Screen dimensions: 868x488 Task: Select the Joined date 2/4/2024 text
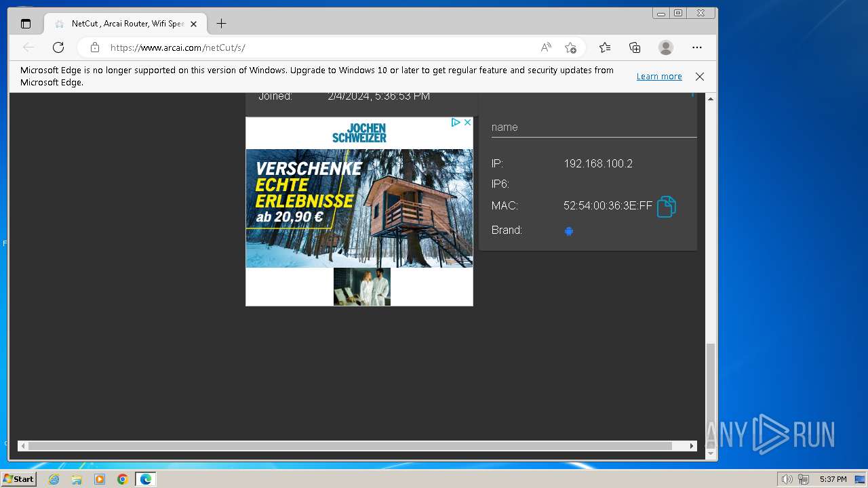(x=378, y=96)
